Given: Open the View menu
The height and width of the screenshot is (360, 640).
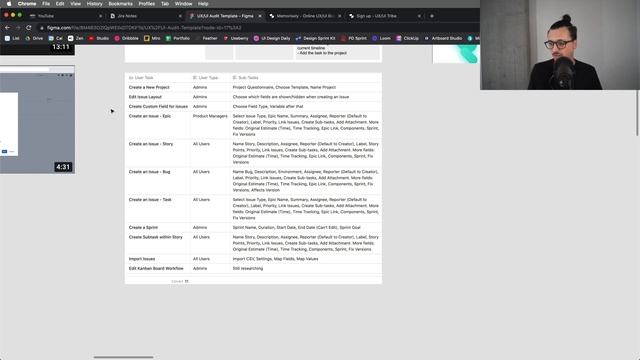Looking at the screenshot, I should point(76,4).
